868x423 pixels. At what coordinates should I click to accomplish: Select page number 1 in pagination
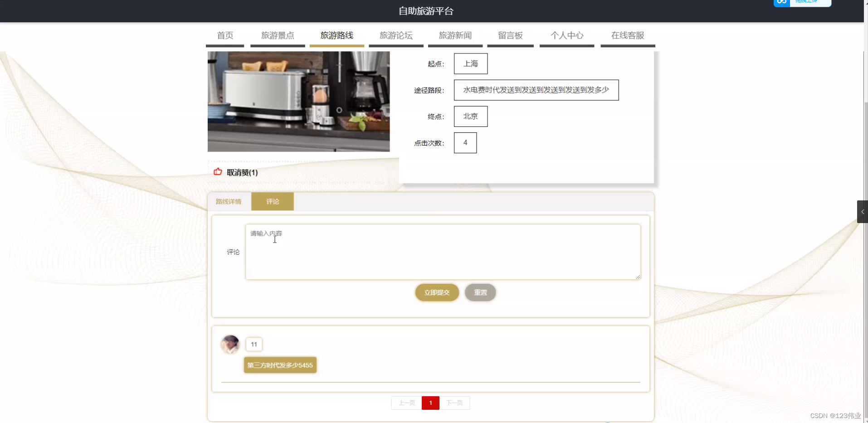click(430, 403)
